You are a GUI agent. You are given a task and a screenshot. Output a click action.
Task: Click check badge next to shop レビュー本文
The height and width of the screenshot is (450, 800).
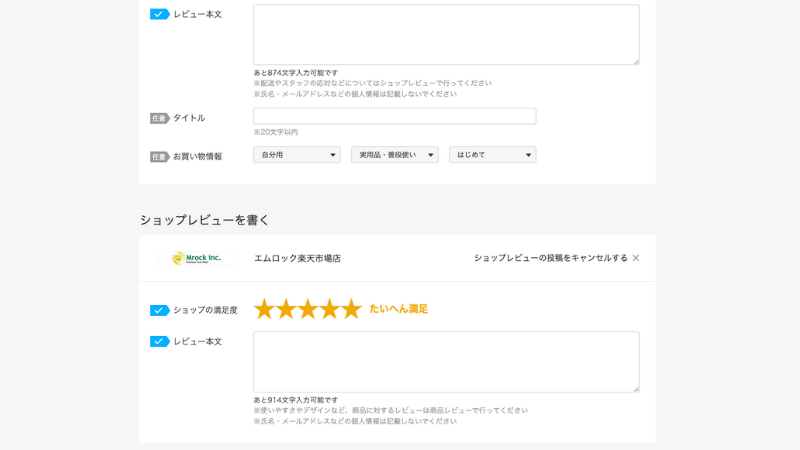pyautogui.click(x=160, y=341)
